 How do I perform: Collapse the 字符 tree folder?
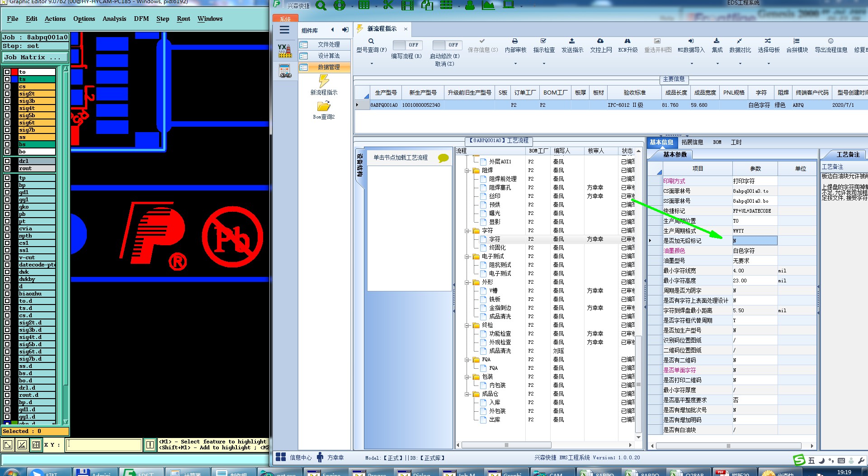click(x=467, y=231)
